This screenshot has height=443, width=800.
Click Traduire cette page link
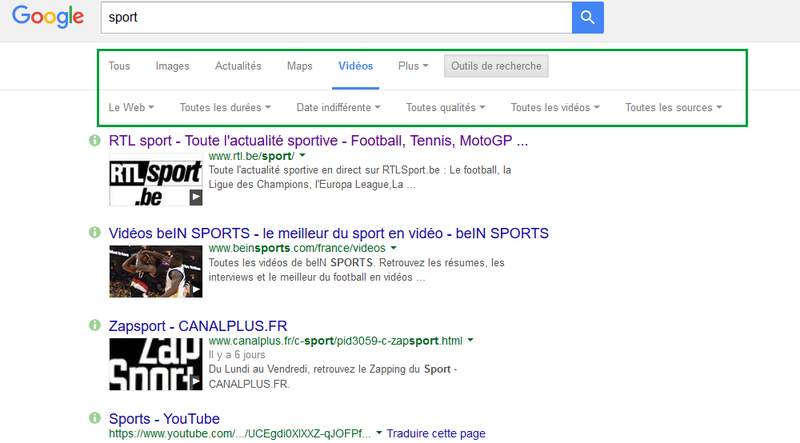point(436,433)
